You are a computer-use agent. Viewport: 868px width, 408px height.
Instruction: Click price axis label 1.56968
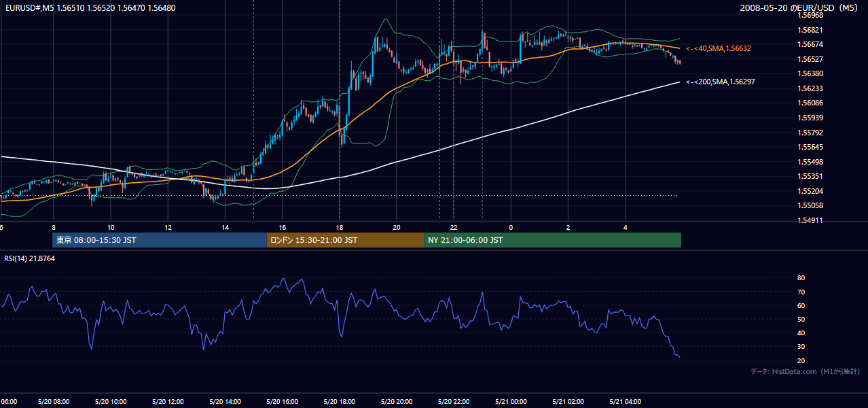pos(810,15)
